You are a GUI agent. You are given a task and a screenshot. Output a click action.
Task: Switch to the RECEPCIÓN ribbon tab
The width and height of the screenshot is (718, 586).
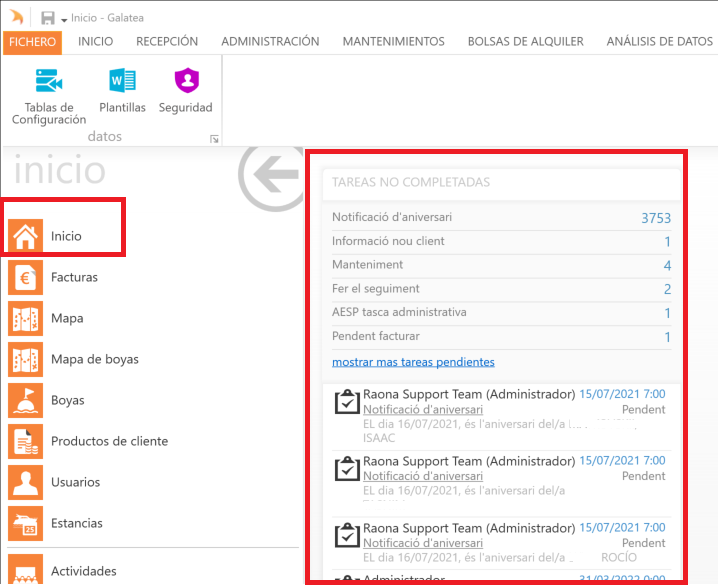pos(167,41)
